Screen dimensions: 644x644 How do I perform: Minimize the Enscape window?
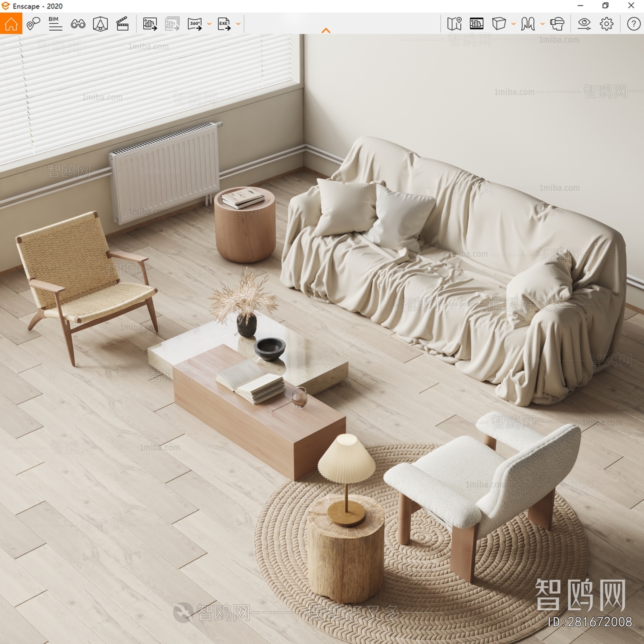coord(580,6)
